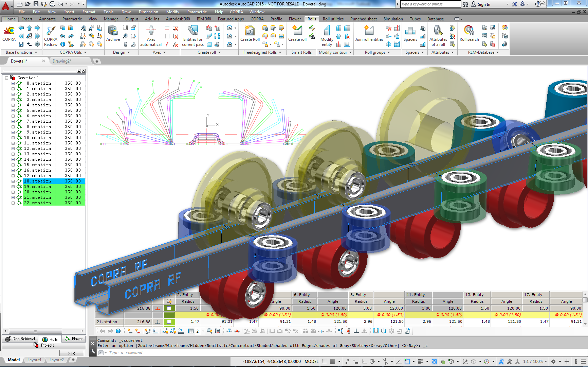
Task: Switch to the Layout1 tab
Action: [34, 360]
